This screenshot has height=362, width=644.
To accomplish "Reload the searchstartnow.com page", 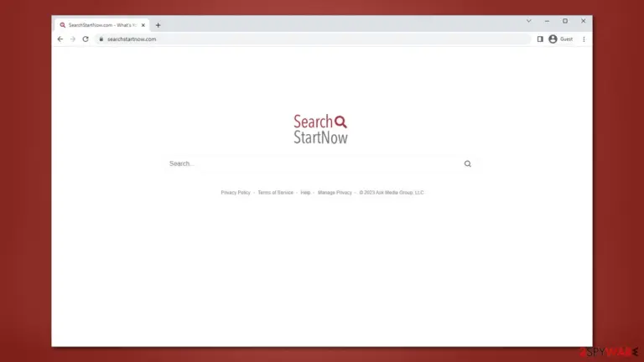I will click(x=86, y=39).
